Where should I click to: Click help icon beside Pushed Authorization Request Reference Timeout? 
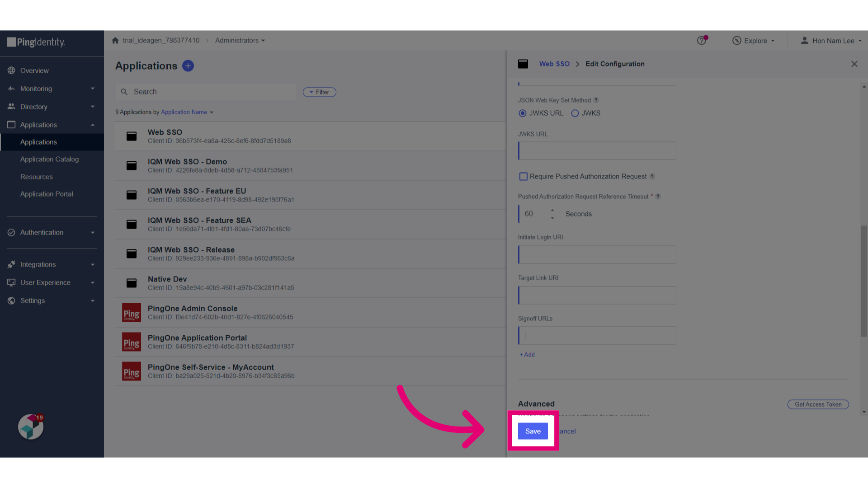click(658, 197)
